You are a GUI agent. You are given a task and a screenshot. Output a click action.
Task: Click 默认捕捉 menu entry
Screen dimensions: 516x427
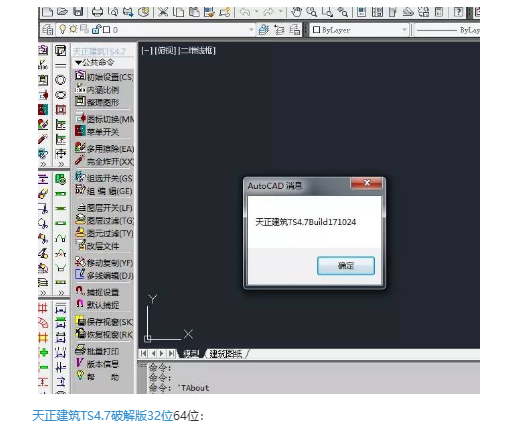[x=97, y=305]
